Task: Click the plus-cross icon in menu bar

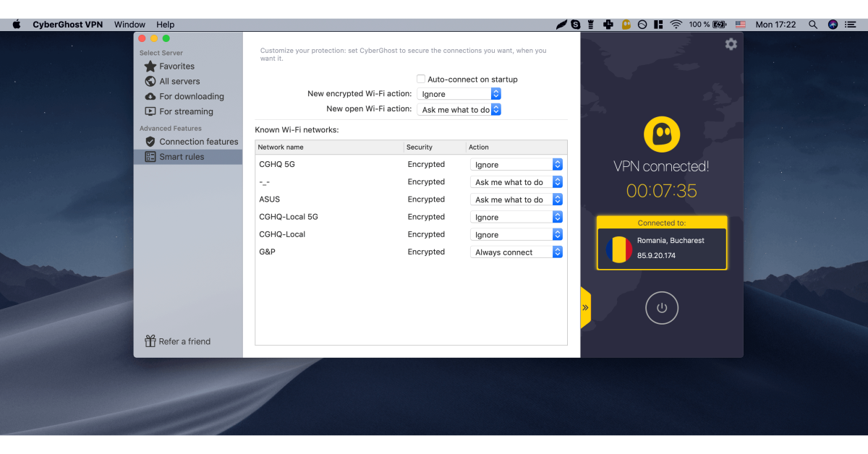Action: (x=608, y=25)
